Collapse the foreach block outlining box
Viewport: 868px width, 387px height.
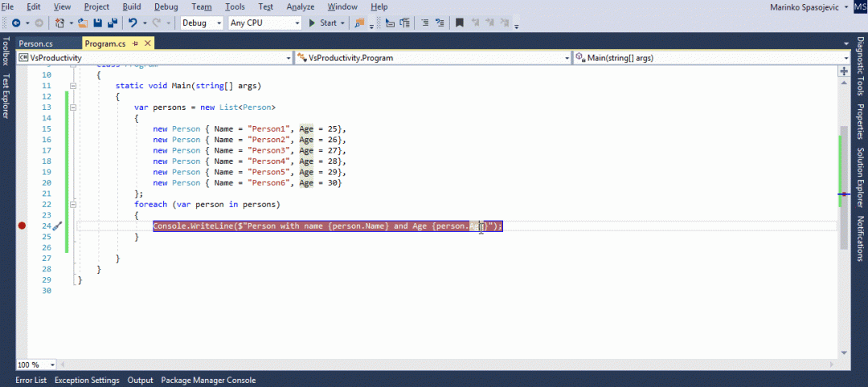(73, 205)
